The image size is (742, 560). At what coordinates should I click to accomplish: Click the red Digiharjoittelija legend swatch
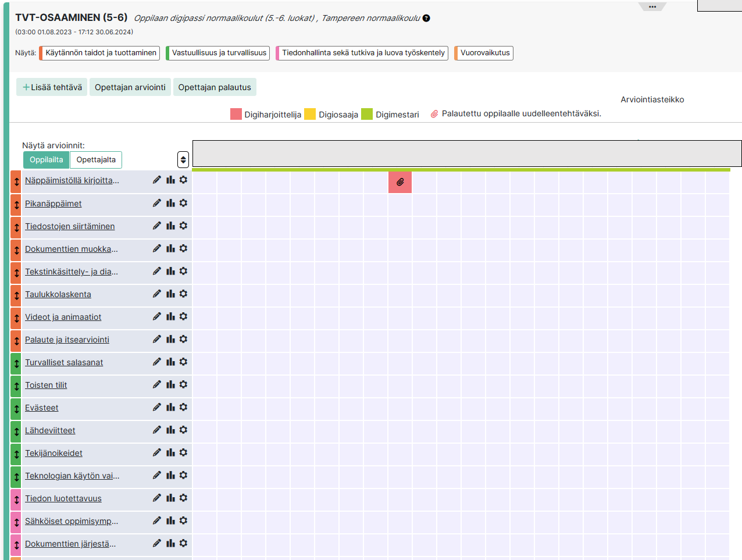pos(236,114)
